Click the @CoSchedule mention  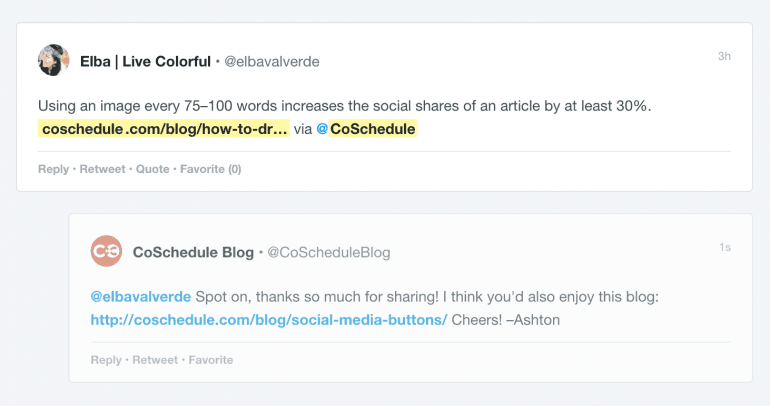point(366,129)
